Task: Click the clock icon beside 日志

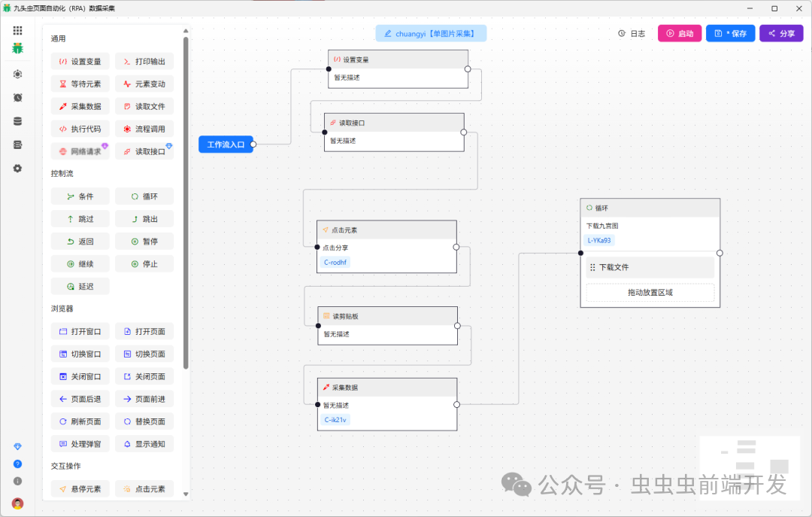Action: (622, 33)
